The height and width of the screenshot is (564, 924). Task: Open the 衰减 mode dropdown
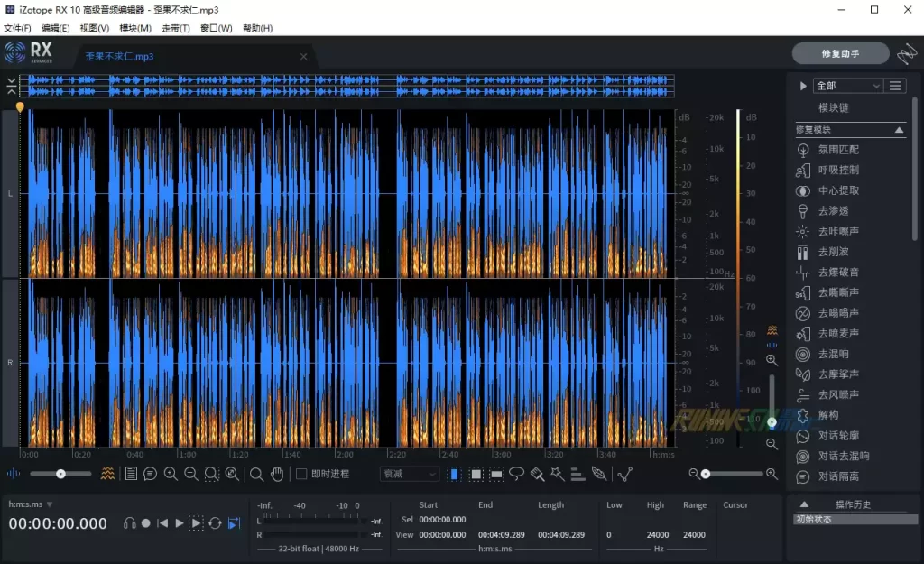409,474
